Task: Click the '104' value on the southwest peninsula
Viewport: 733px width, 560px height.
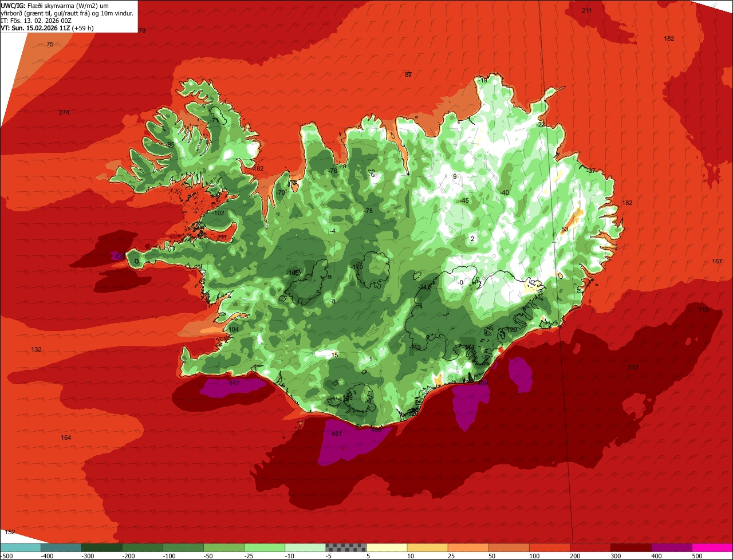Action: pyautogui.click(x=234, y=330)
